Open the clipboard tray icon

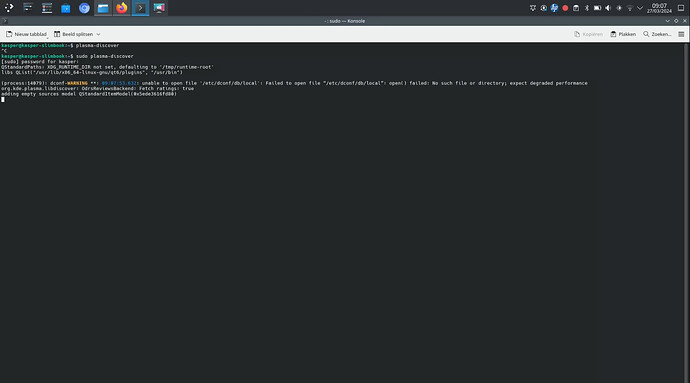click(x=576, y=8)
